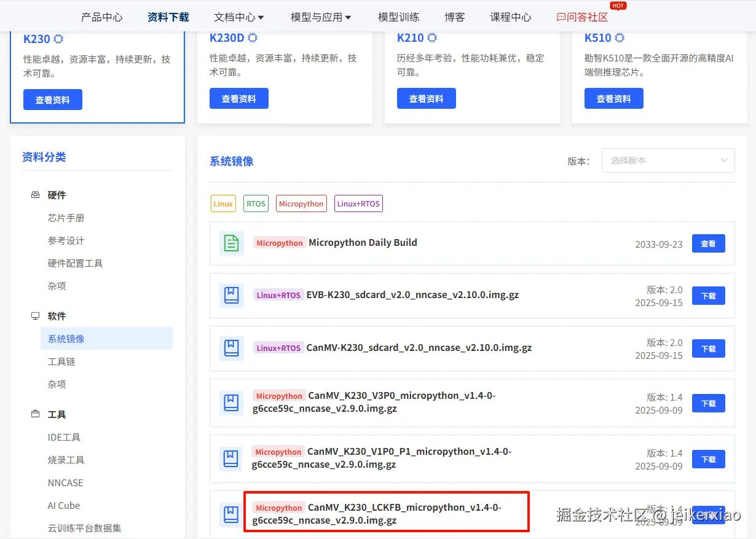Viewport: 756px width, 539px height.
Task: Select NNCASE in the sidebar
Action: pos(65,482)
